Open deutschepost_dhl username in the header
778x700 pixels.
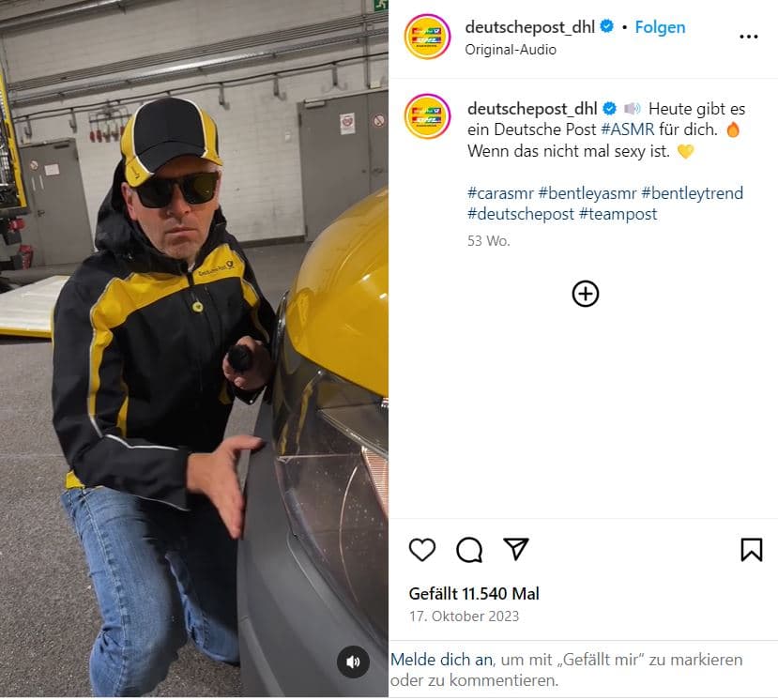tap(530, 27)
